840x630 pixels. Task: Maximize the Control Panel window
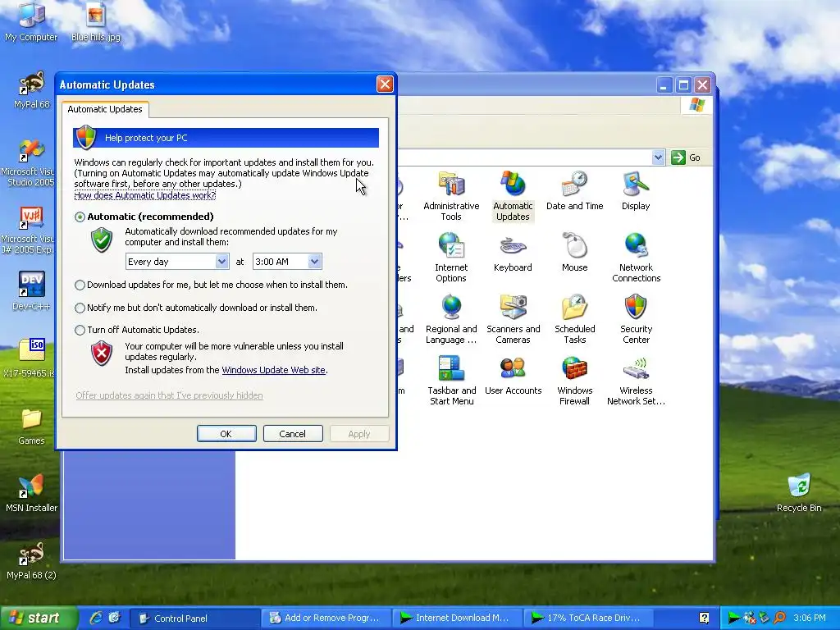click(683, 85)
